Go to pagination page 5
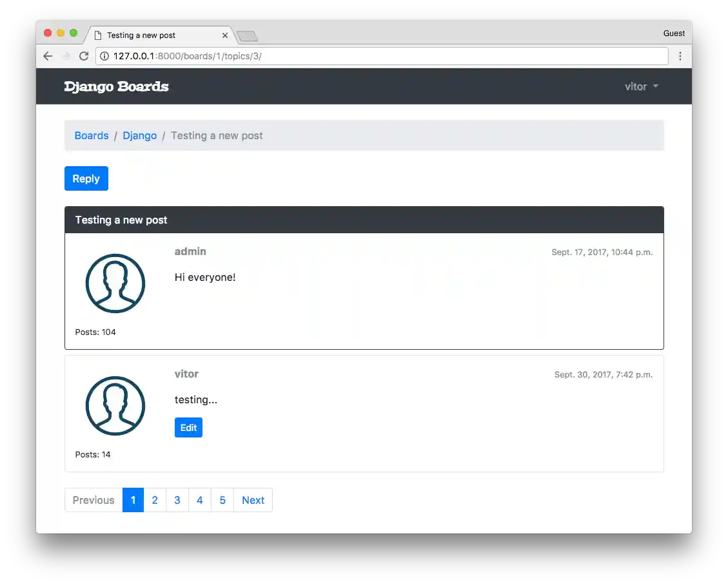 [x=222, y=500]
